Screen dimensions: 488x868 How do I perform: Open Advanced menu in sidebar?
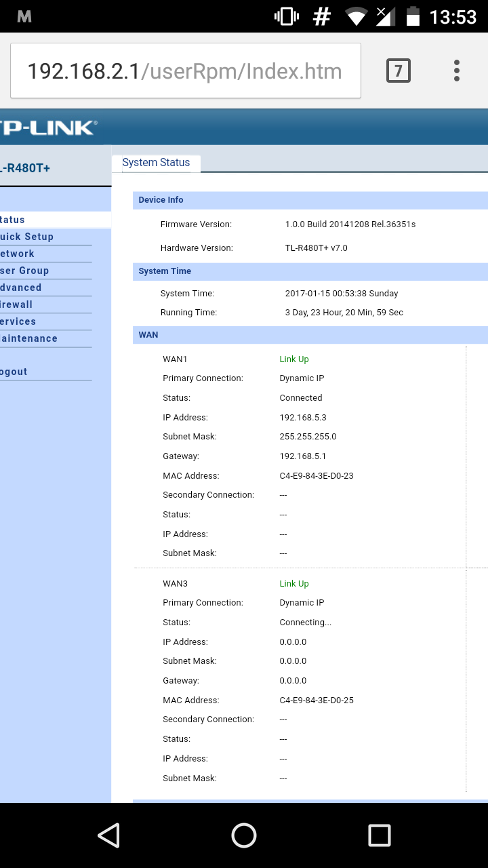[21, 288]
